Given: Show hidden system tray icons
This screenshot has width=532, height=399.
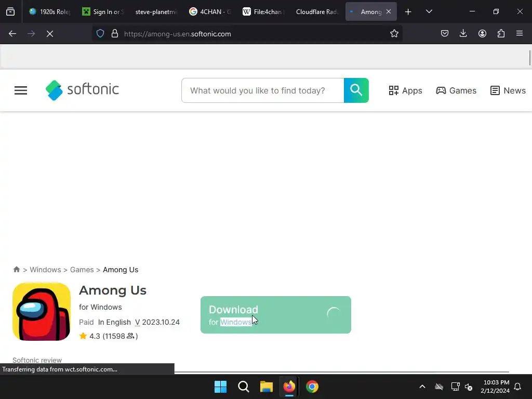Looking at the screenshot, I should coord(422,387).
